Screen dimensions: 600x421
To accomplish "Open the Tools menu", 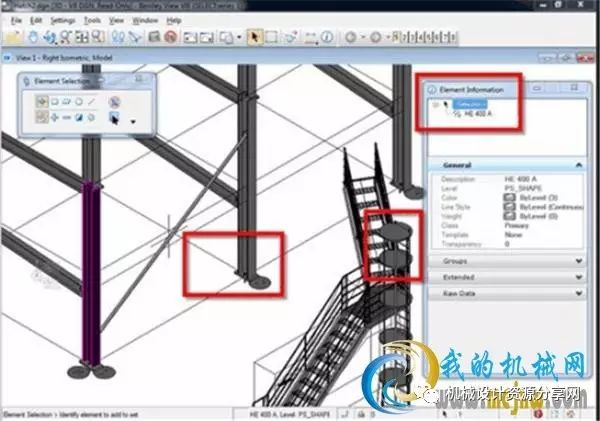I will 92,19.
